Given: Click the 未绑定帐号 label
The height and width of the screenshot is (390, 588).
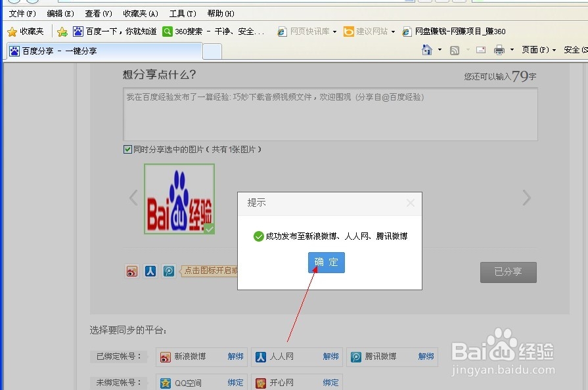Looking at the screenshot, I should click(118, 383).
